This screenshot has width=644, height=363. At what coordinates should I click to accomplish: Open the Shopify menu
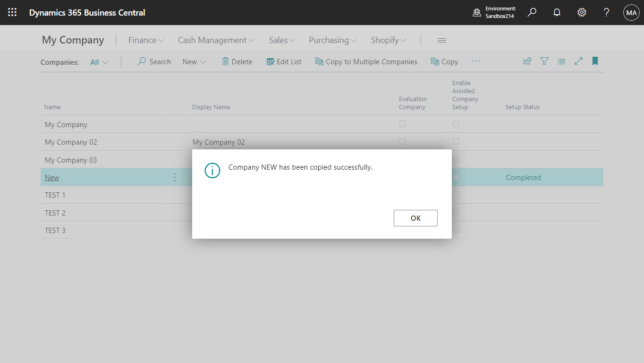[388, 40]
